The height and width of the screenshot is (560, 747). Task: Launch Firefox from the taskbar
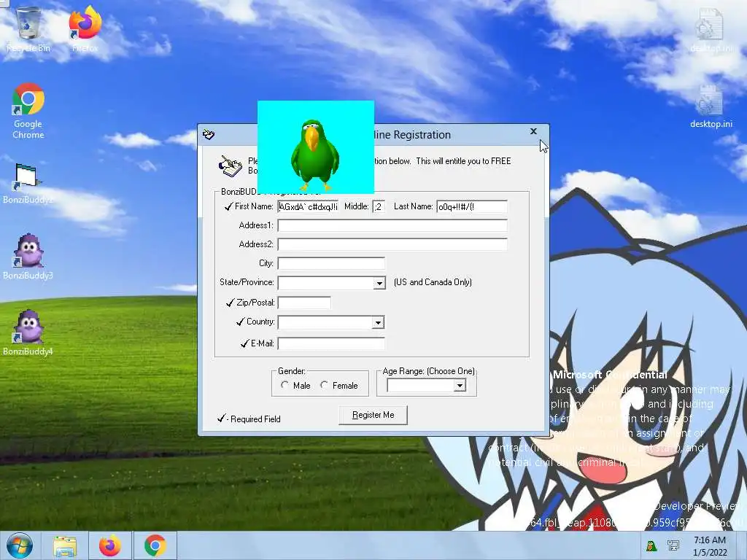(x=110, y=545)
